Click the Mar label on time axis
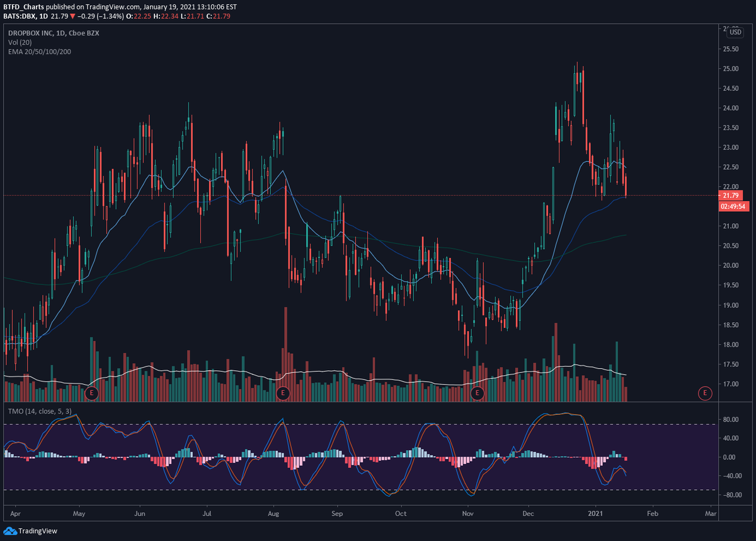 [x=711, y=515]
